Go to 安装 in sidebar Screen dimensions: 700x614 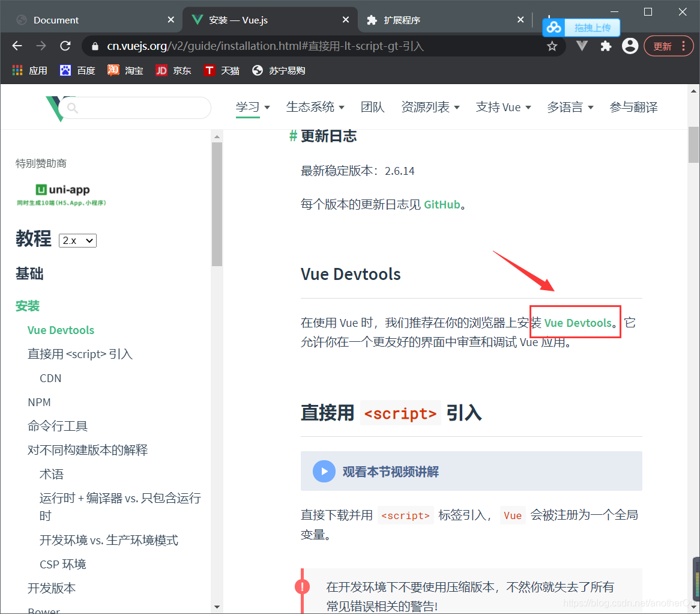coord(27,306)
